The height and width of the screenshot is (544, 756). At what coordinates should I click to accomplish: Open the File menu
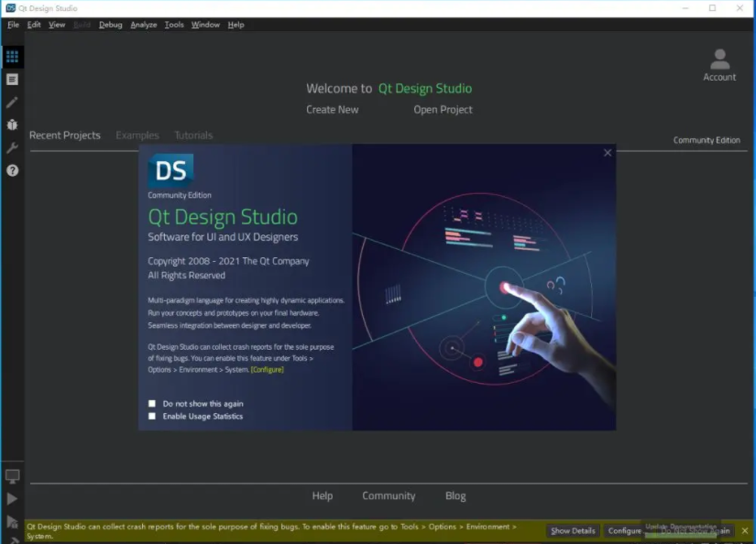[13, 25]
